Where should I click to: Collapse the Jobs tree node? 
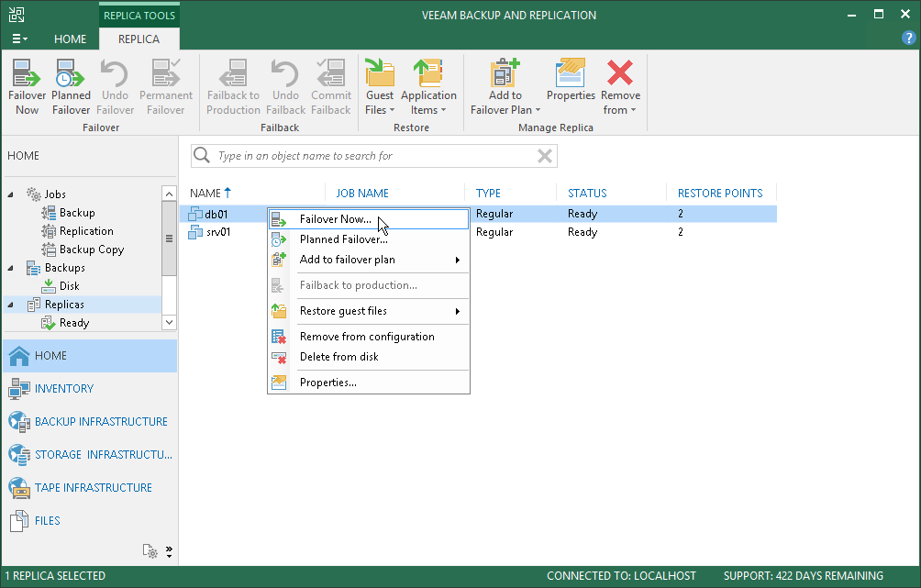pyautogui.click(x=11, y=194)
